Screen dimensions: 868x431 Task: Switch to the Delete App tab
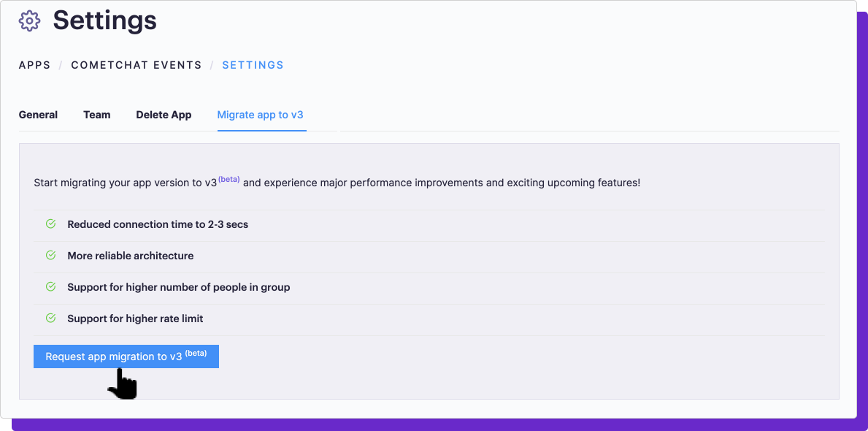point(164,115)
